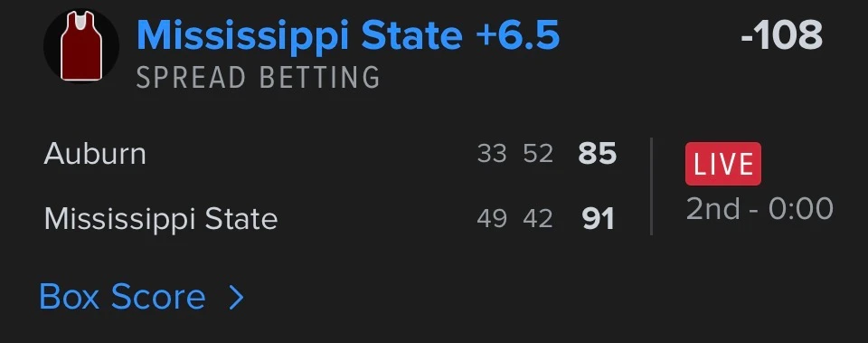868x343 pixels.
Task: Click Auburn's total score 85
Action: 598,154
